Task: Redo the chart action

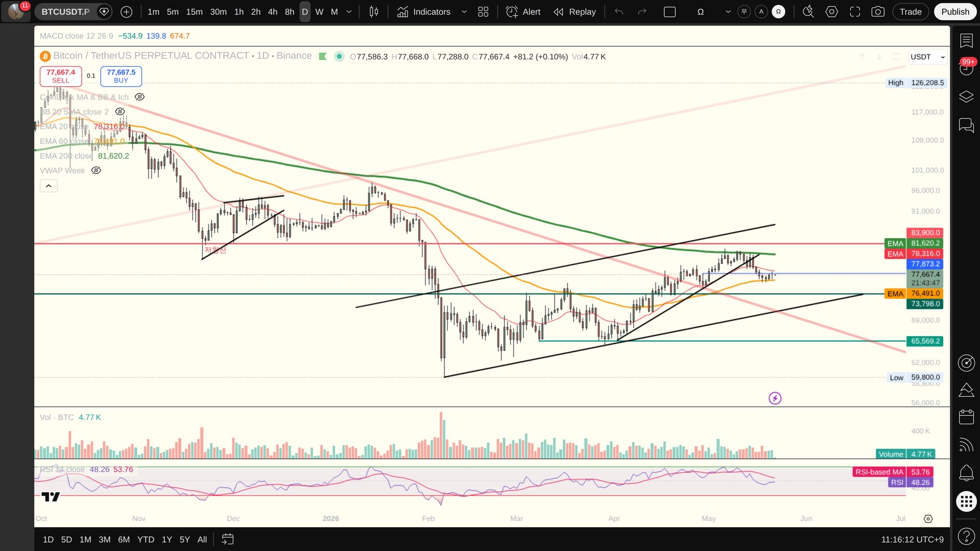Action: [642, 12]
